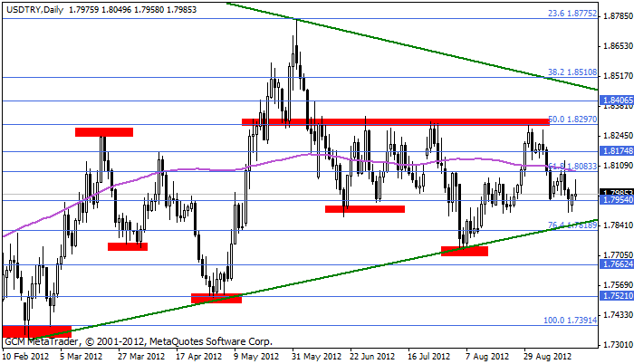
Task: Select the 38.2 1.85108 Fibonacci label
Action: pyautogui.click(x=572, y=72)
